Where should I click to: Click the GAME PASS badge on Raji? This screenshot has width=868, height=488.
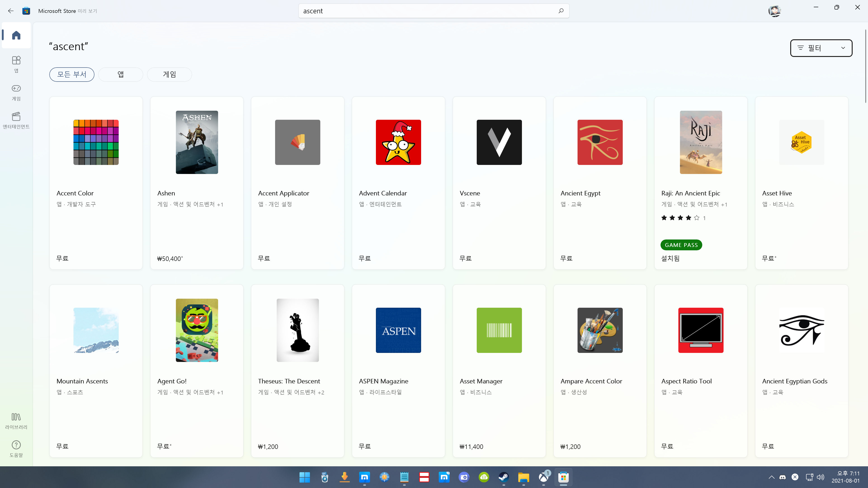681,245
